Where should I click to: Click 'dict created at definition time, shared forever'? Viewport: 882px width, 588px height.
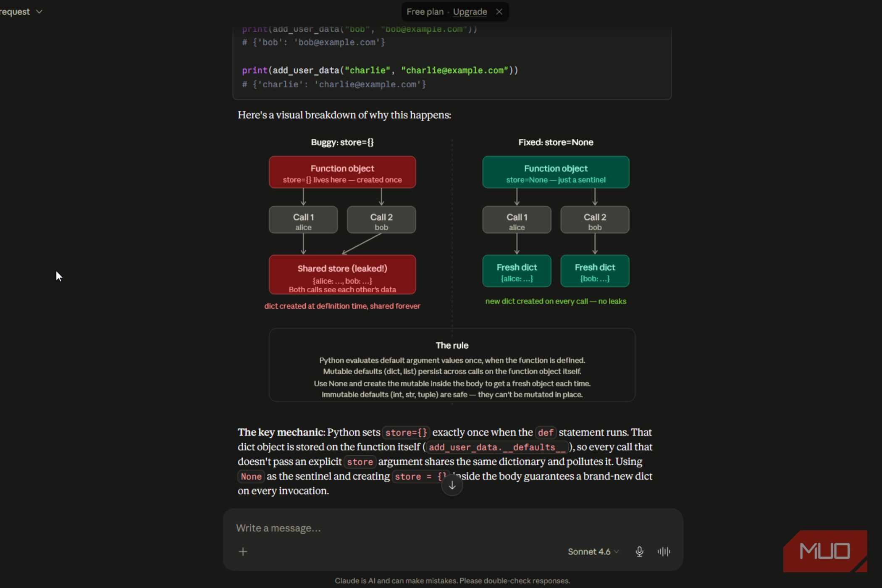pos(342,306)
